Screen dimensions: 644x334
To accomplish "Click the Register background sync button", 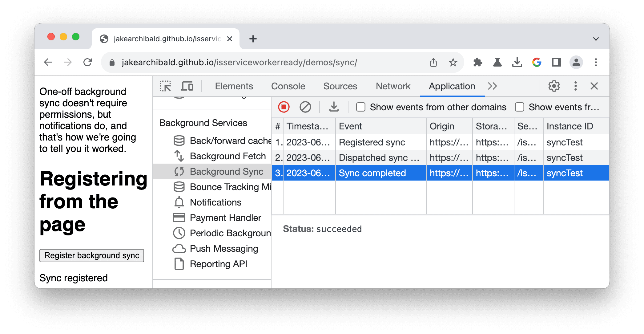I will pos(91,256).
